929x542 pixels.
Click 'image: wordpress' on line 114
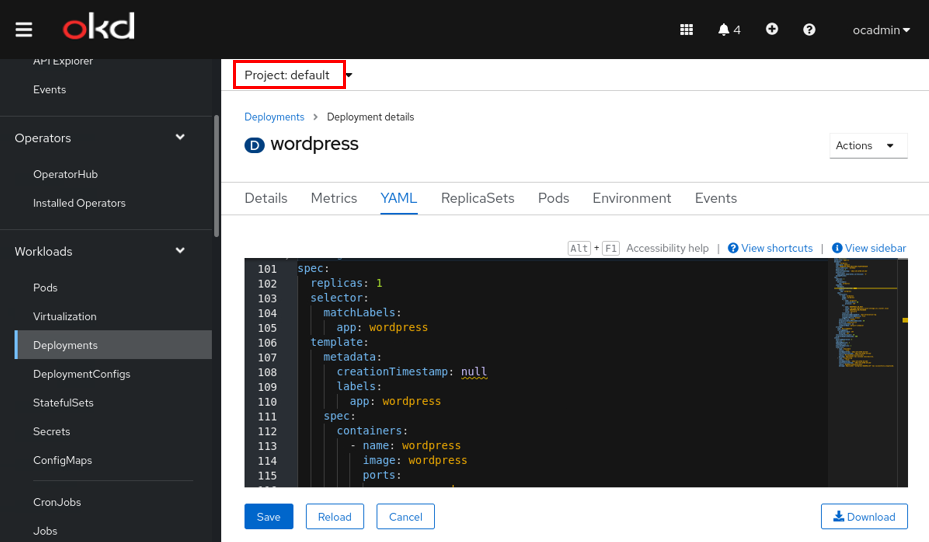click(x=415, y=460)
